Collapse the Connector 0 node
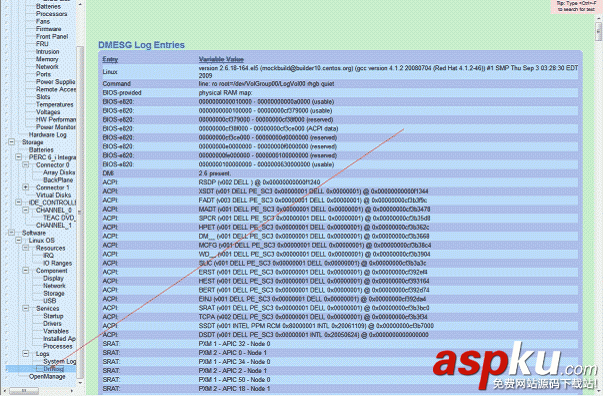This screenshot has width=603, height=396. [26, 165]
